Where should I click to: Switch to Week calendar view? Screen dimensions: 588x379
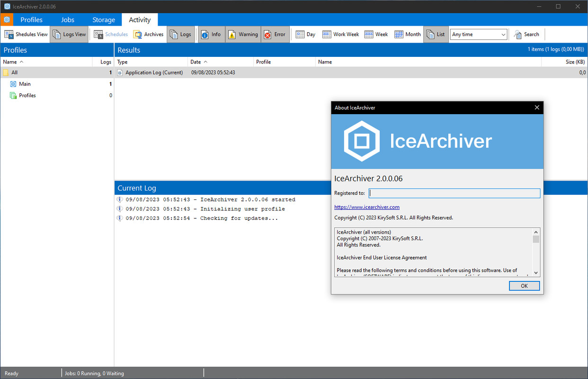(376, 34)
